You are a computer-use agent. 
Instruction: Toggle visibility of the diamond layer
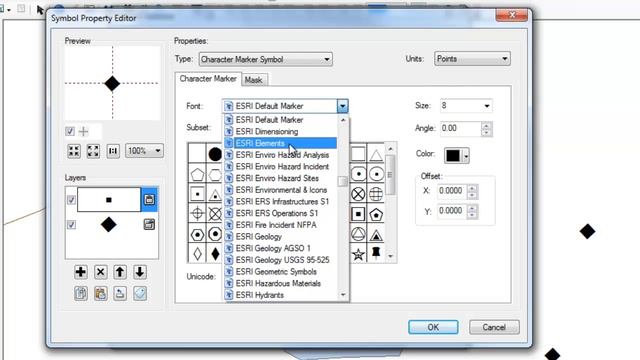(71, 225)
